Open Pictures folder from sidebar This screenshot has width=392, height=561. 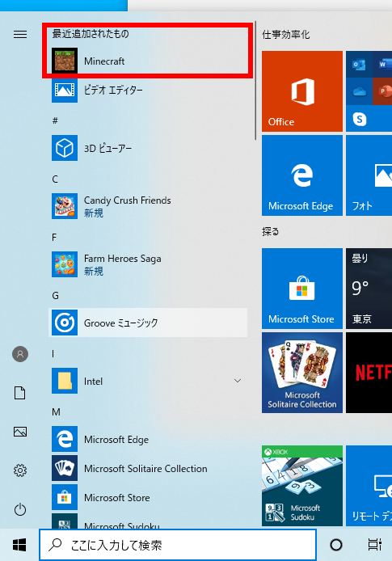pyautogui.click(x=20, y=432)
